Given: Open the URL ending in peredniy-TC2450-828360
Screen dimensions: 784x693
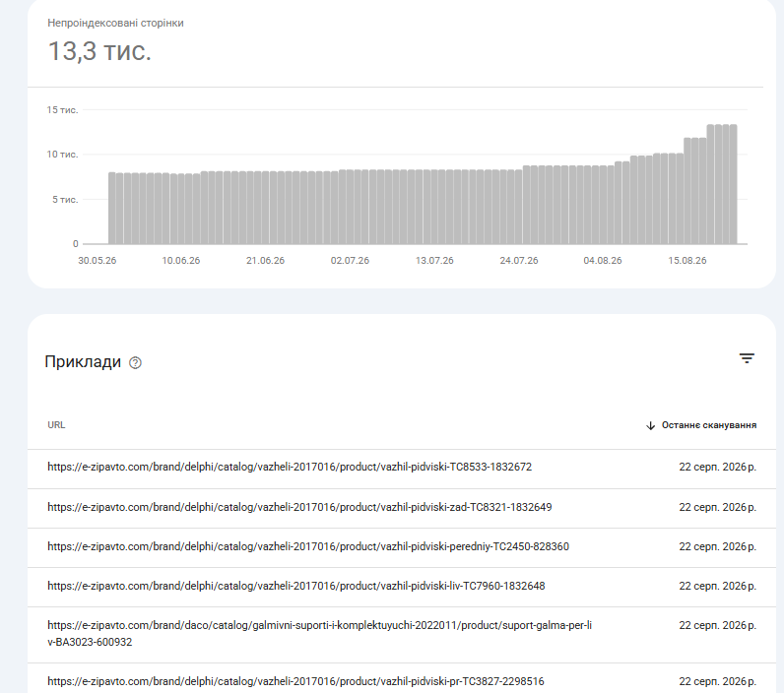Looking at the screenshot, I should 308,546.
